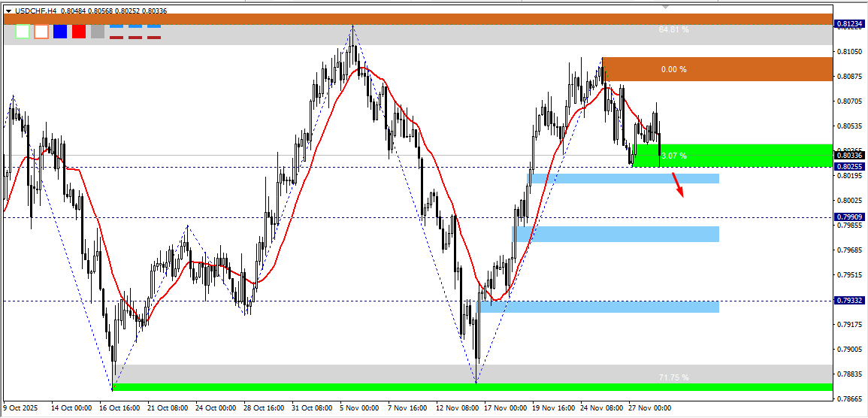The height and width of the screenshot is (418, 868).
Task: Click 0.80535 on the price scale
Action: 849,126
